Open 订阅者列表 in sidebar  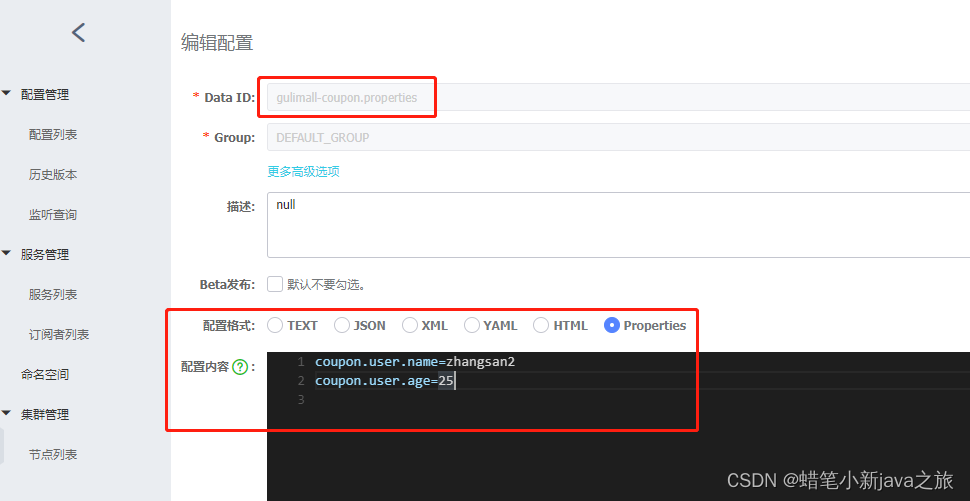tap(59, 335)
